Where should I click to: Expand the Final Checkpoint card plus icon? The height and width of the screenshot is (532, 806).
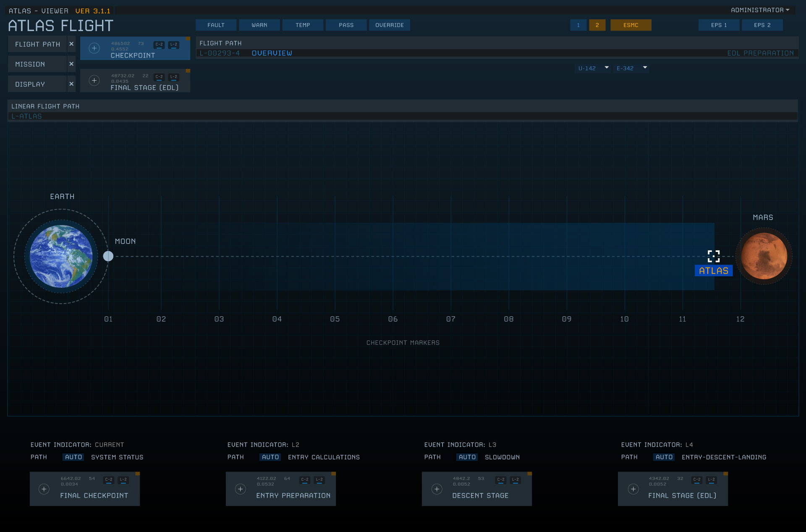pyautogui.click(x=44, y=489)
